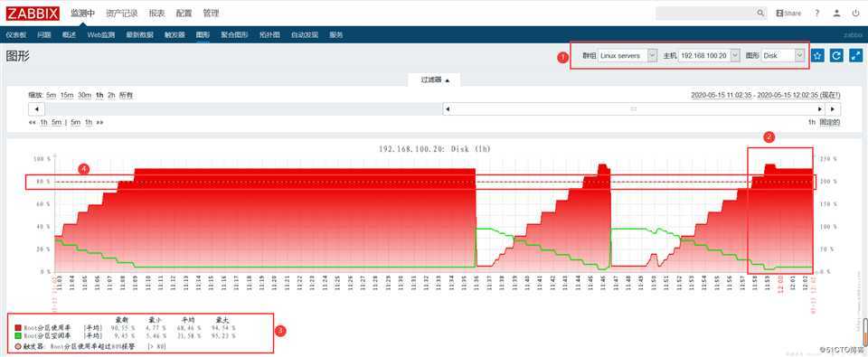Set zoom to 所有 (all)
The height and width of the screenshot is (357, 868).
126,95
